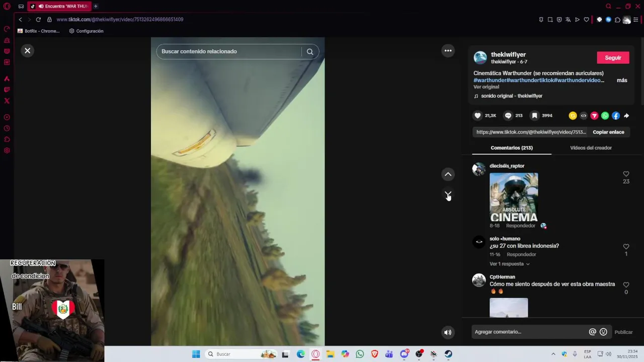The image size is (644, 362).
Task: Search related content field
Action: point(229,51)
